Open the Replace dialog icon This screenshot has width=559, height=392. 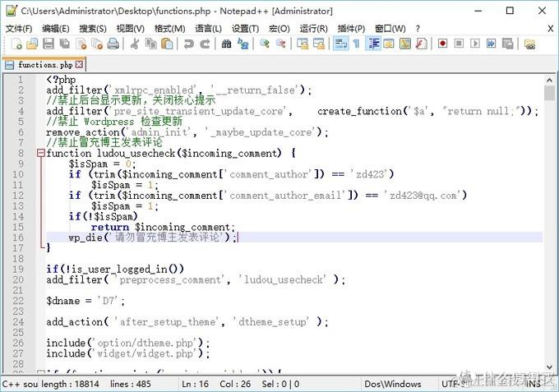[x=243, y=44]
